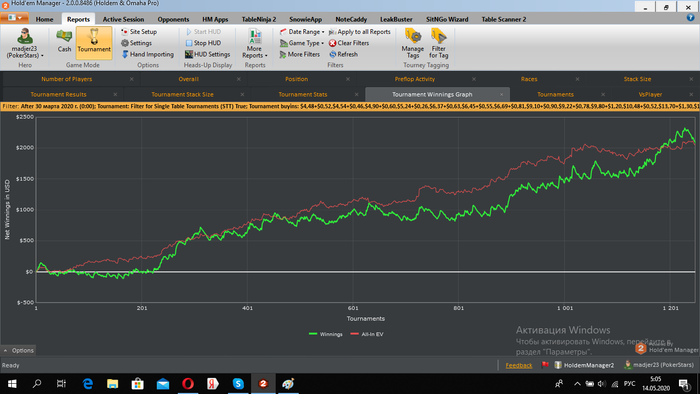Open Opera browser from taskbar
The height and width of the screenshot is (394, 700).
(188, 384)
